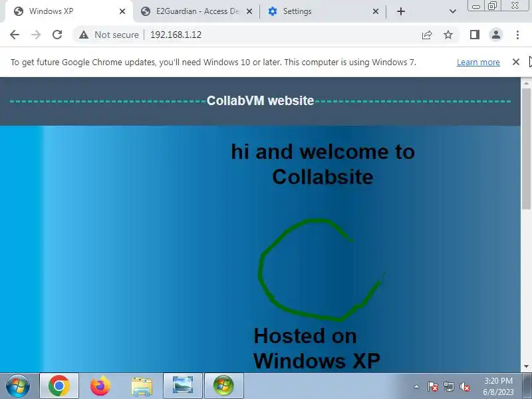Close the Windows XP tab

tap(122, 11)
